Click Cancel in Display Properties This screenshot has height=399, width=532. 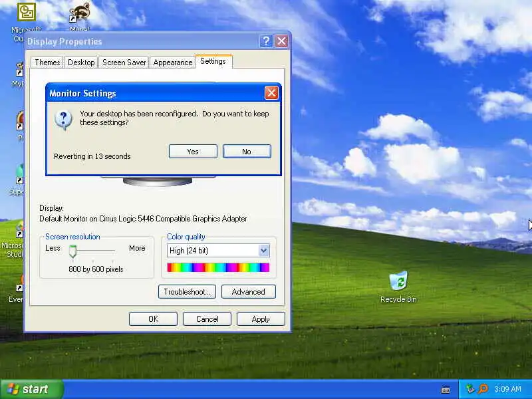click(x=207, y=319)
